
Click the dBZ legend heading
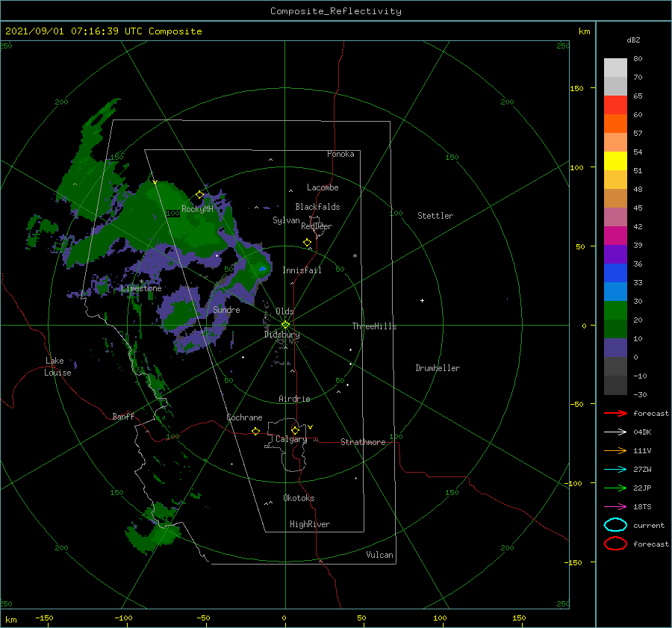point(633,40)
